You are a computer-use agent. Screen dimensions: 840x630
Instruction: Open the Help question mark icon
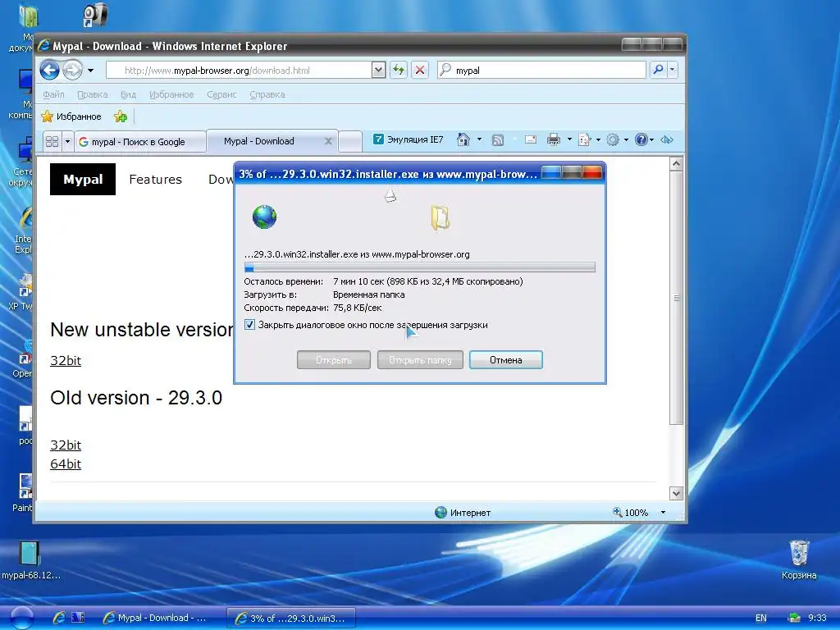point(641,139)
